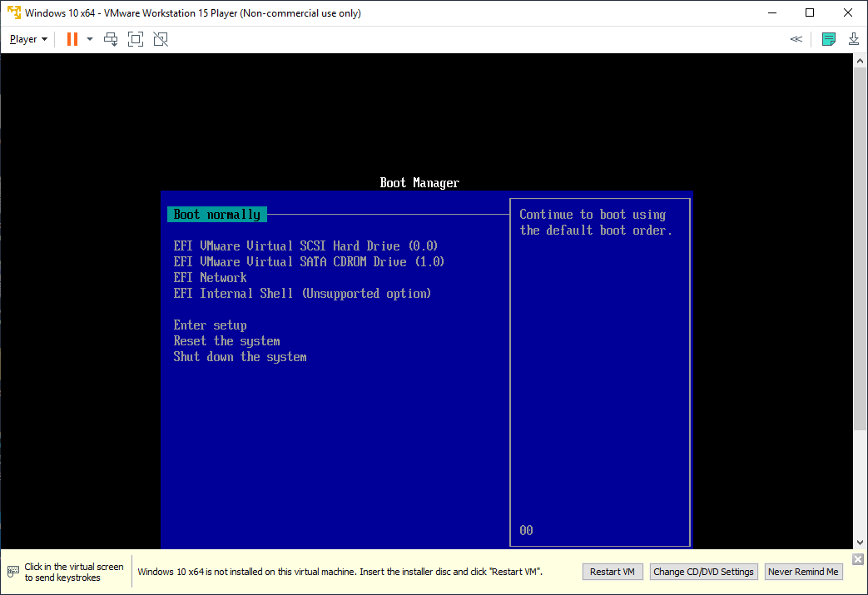868x595 pixels.
Task: Toggle Unity mode icon
Action: pos(161,39)
